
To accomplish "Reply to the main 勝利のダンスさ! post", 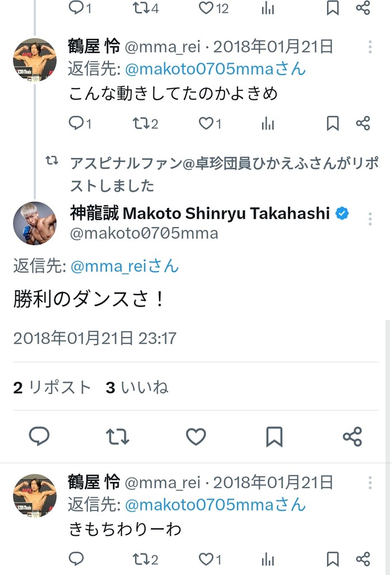I will click(x=39, y=437).
